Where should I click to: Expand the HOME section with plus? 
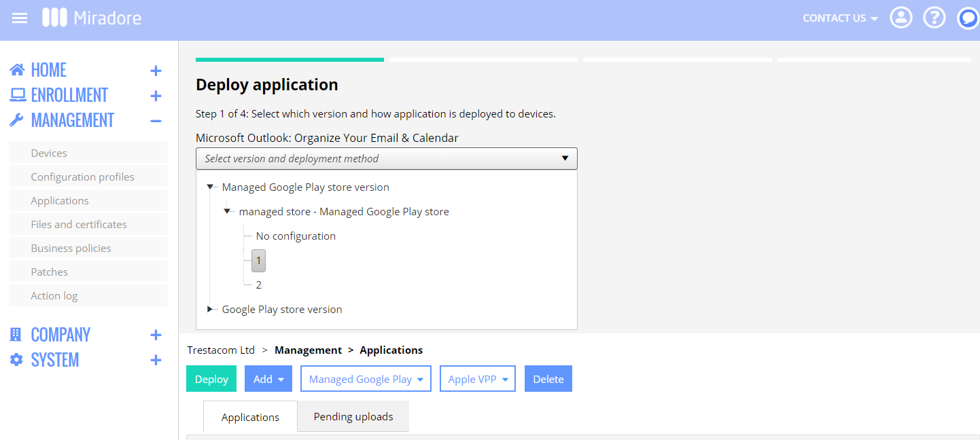[156, 71]
